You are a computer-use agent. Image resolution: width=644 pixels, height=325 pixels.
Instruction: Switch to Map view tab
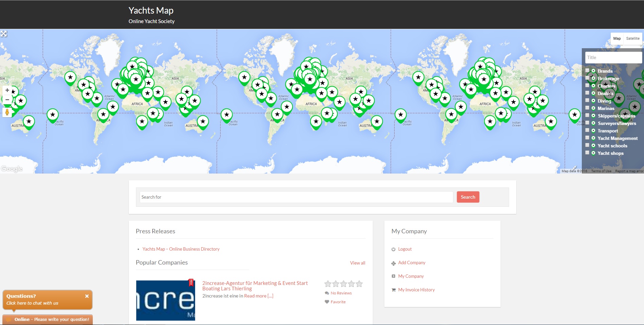point(617,38)
